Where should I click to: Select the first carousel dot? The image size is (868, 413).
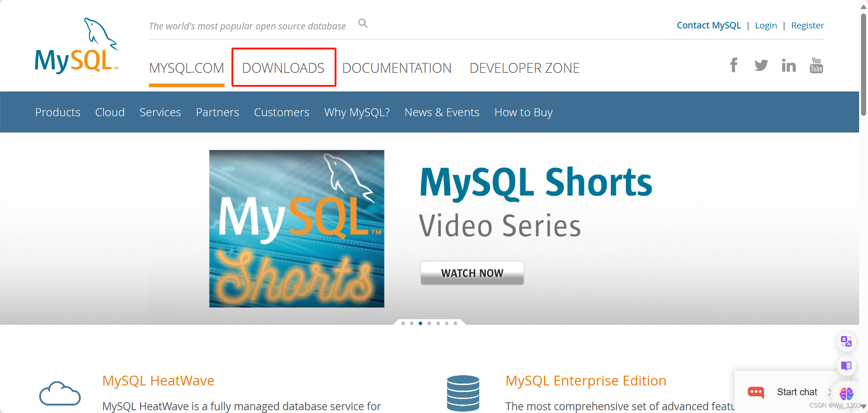[x=403, y=323]
